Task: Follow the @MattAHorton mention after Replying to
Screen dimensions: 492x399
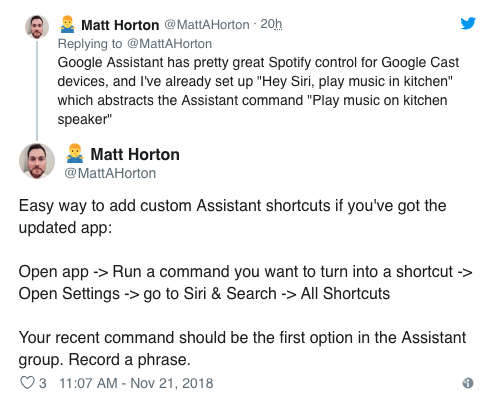Action: click(x=169, y=44)
